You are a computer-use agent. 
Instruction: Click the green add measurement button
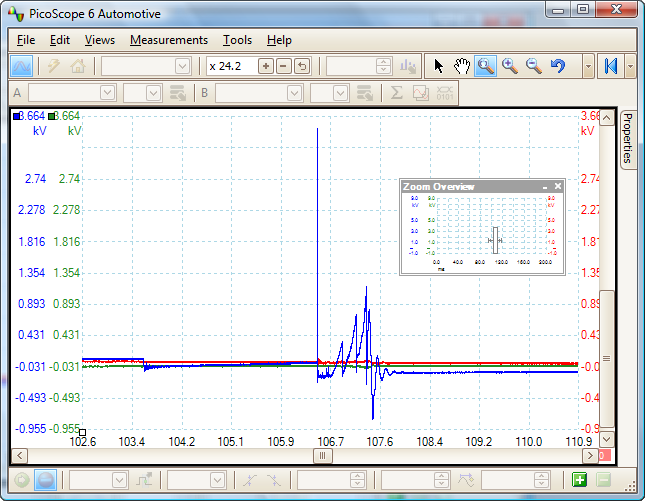coord(579,480)
